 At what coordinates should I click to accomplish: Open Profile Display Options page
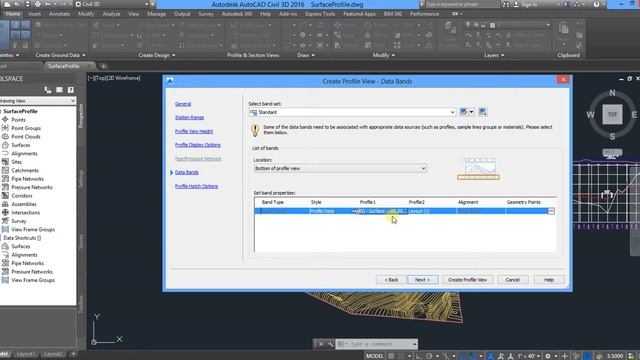point(198,145)
